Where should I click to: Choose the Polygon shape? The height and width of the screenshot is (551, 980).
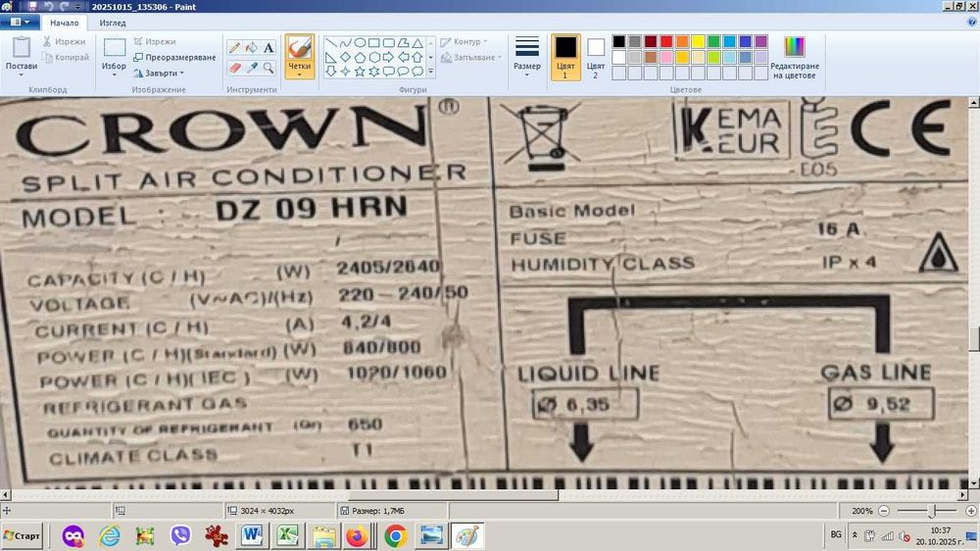click(403, 43)
